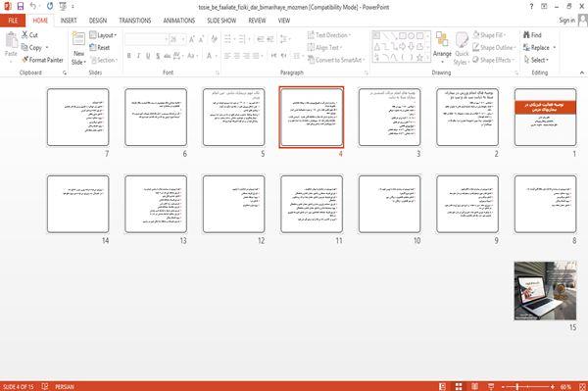Screen dimensions: 588x391
Task: Switch to the INSERT tab
Action: [69, 21]
